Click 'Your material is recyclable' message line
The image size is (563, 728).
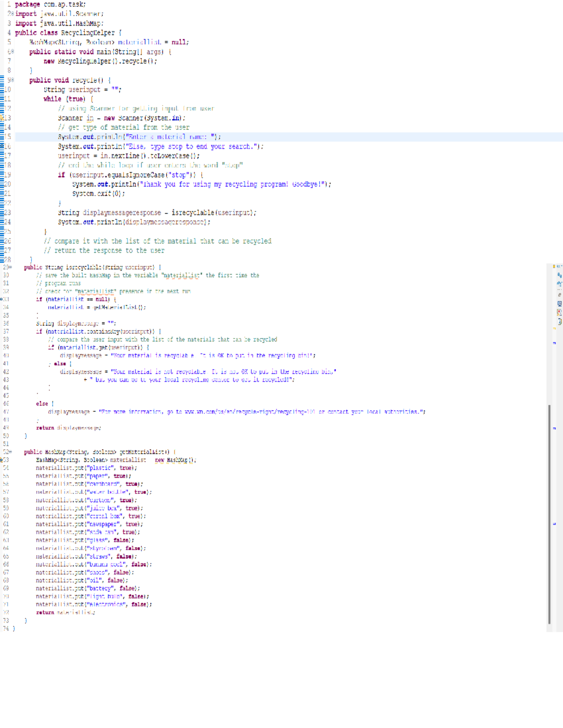(x=188, y=355)
